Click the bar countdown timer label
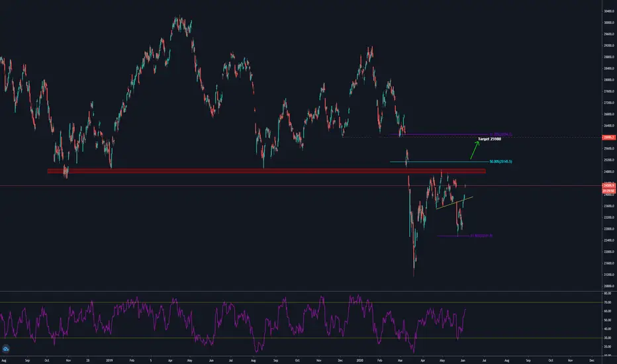Screen dimensions: 617x364 609,191
